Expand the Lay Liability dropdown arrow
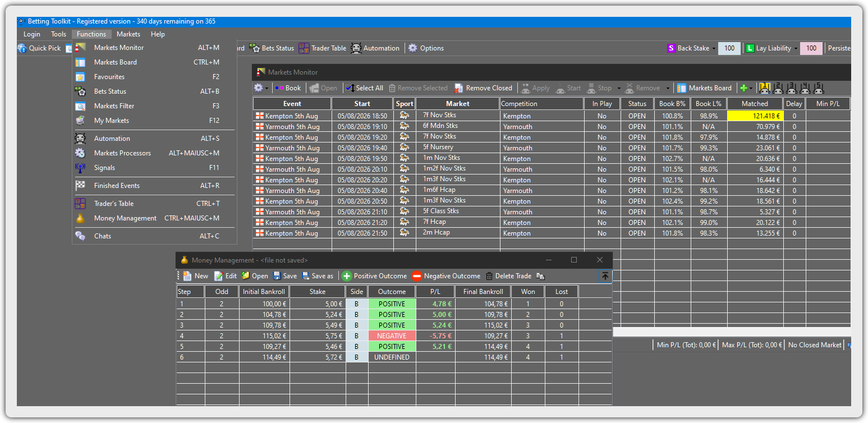The height and width of the screenshot is (423, 868). [796, 49]
